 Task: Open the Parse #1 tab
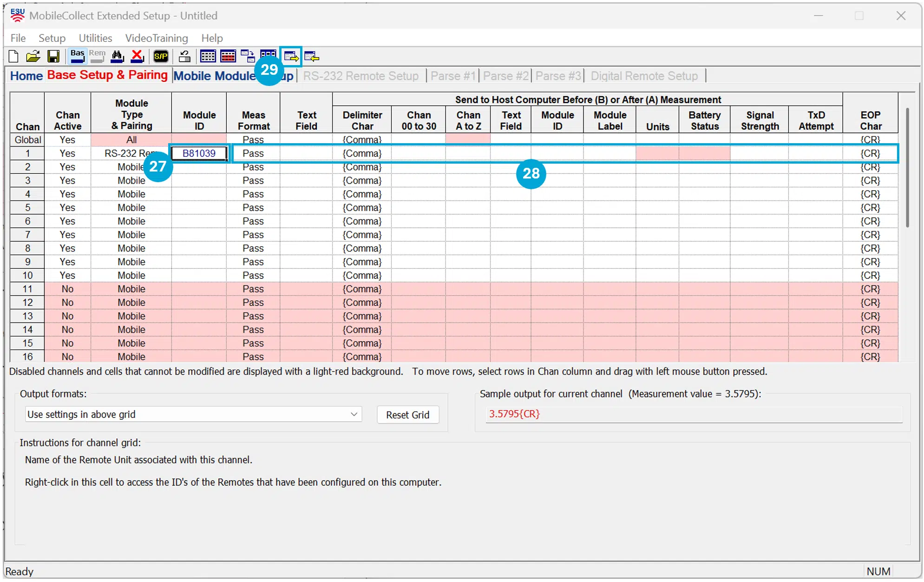click(x=453, y=76)
